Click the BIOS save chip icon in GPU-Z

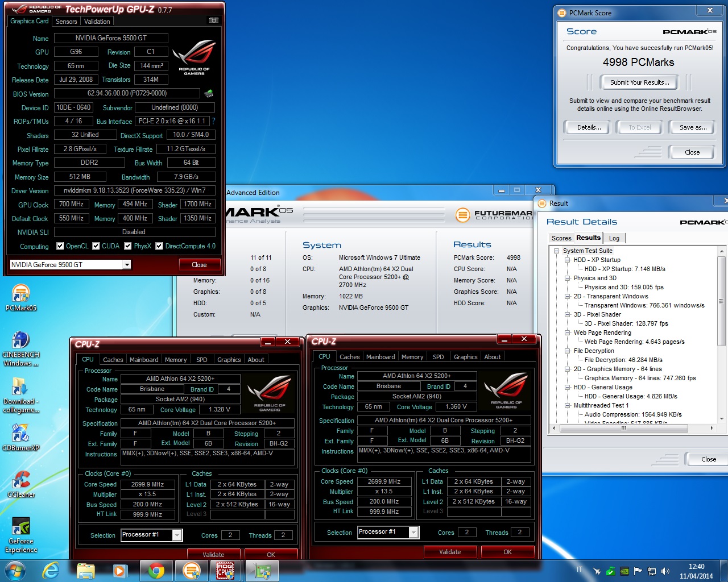209,94
